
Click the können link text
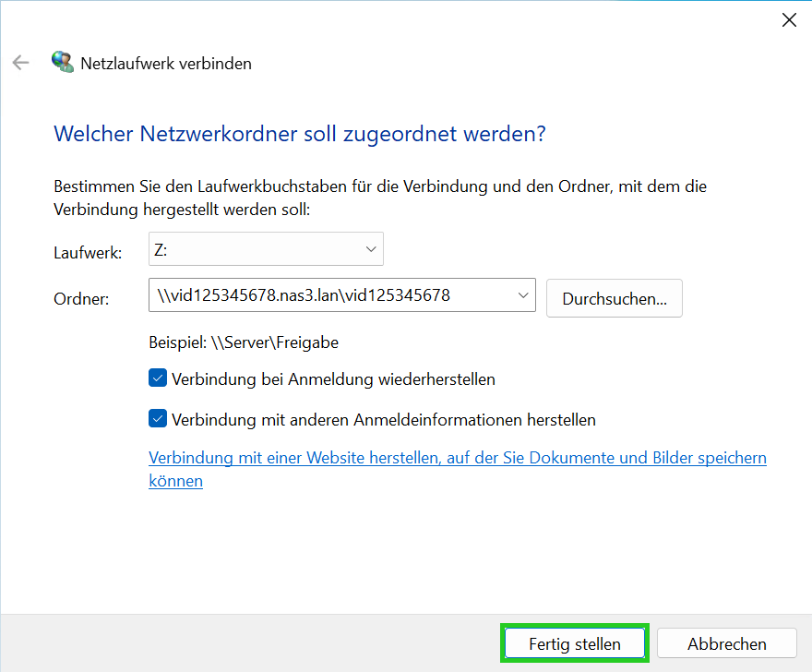pyautogui.click(x=175, y=480)
